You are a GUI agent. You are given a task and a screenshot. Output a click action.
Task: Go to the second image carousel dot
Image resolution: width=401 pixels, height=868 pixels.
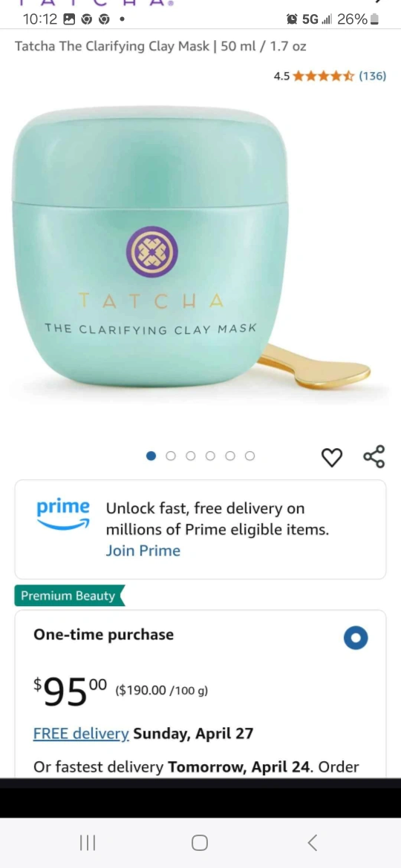(x=171, y=456)
